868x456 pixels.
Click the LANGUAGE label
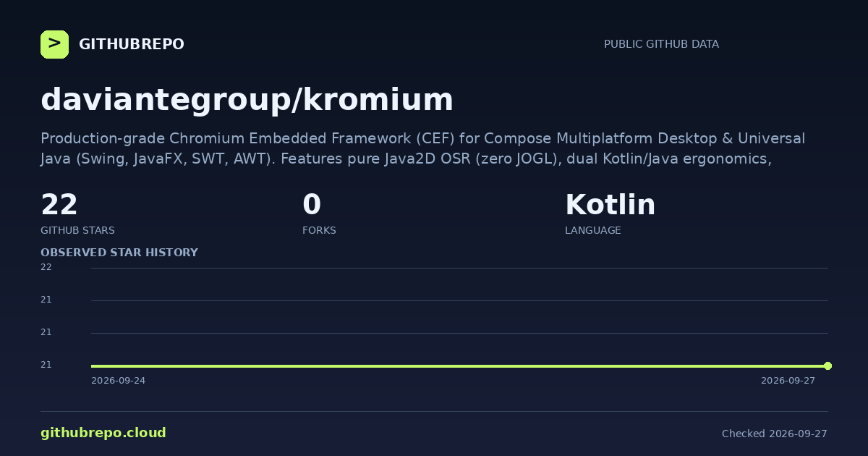point(592,230)
